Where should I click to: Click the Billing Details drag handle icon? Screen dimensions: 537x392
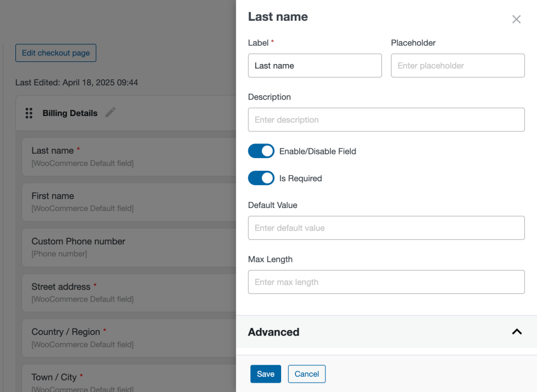[x=29, y=113]
